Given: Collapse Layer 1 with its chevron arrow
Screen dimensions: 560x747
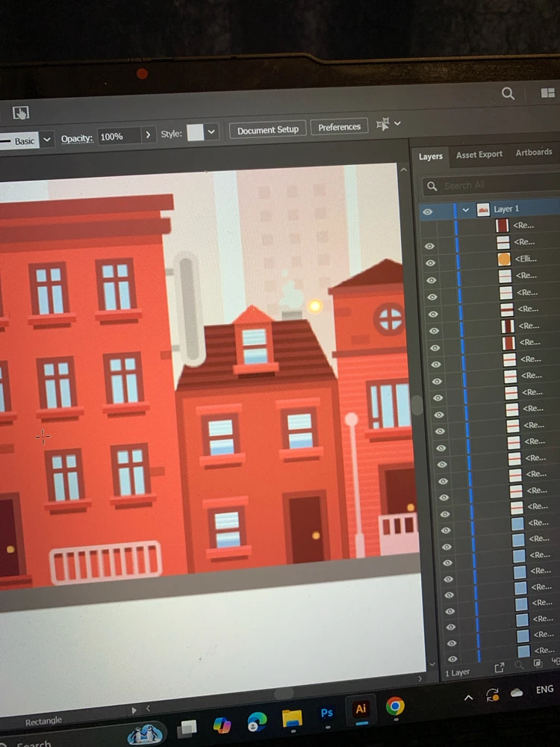Looking at the screenshot, I should point(465,211).
